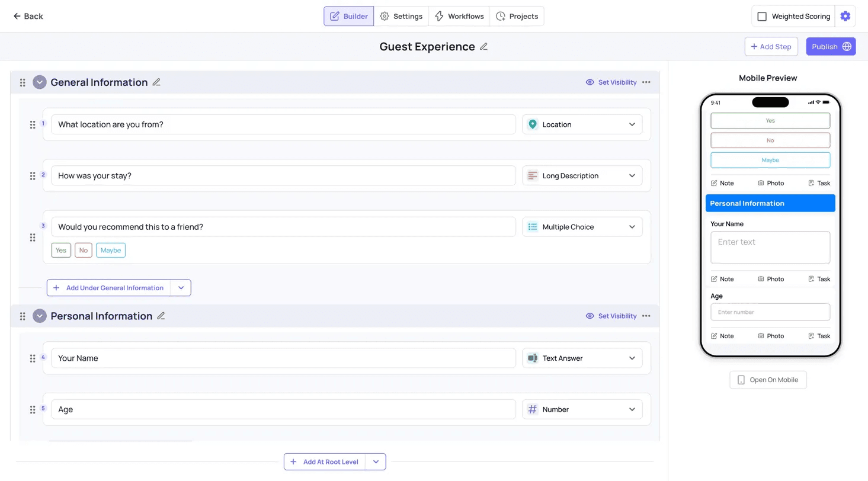
Task: Tap the Note option under Age in mobile preview
Action: [x=722, y=336]
